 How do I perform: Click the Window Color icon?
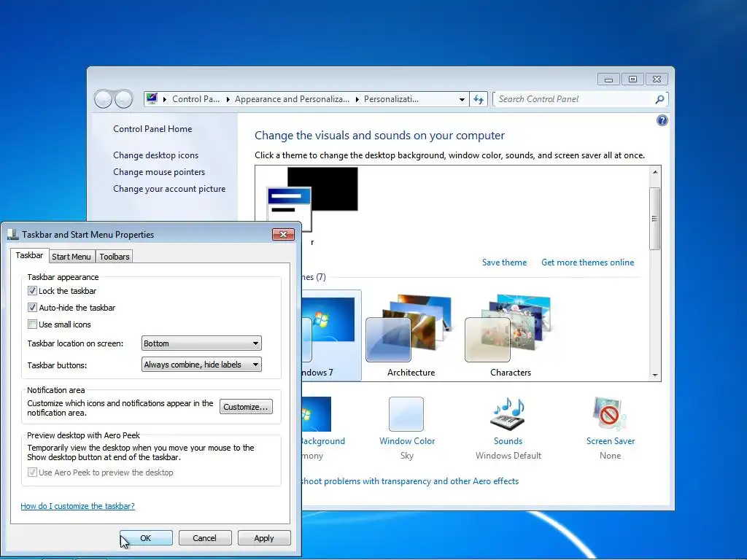[406, 414]
